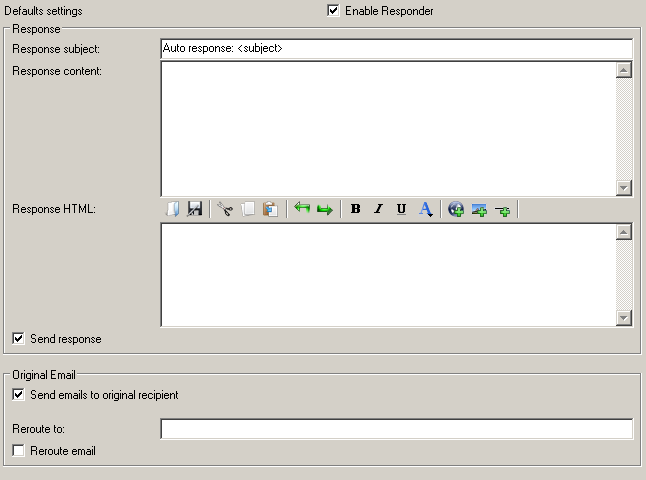Open the font color picker
The width and height of the screenshot is (646, 480).
[x=425, y=209]
